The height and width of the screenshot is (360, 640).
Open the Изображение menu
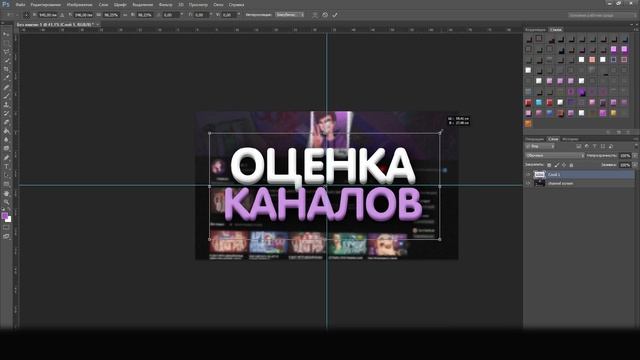tap(80, 5)
